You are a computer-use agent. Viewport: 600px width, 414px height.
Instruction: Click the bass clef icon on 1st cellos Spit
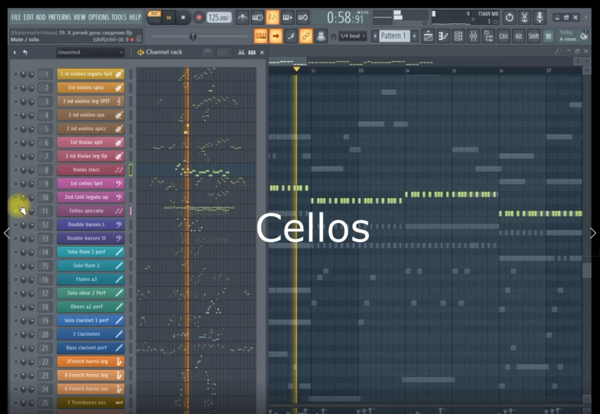(118, 183)
